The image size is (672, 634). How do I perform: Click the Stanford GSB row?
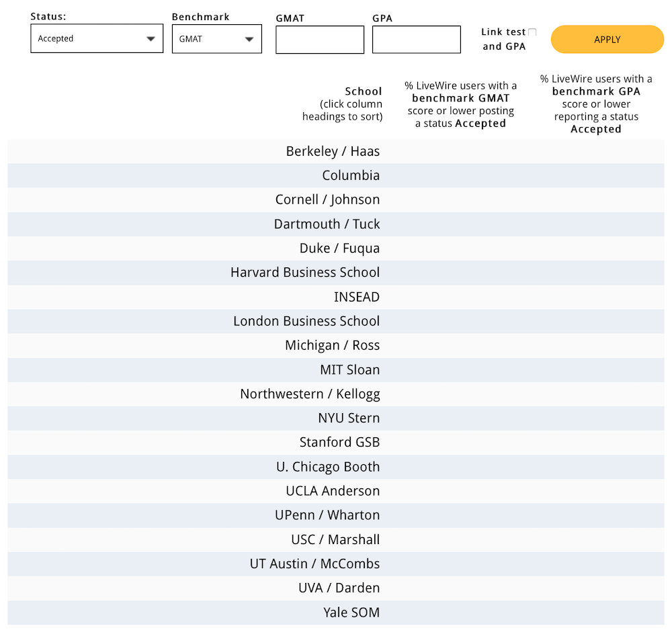pyautogui.click(x=339, y=443)
